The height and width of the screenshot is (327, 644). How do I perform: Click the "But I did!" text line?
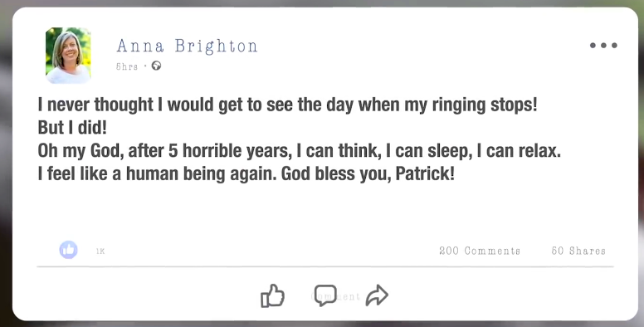pos(72,128)
